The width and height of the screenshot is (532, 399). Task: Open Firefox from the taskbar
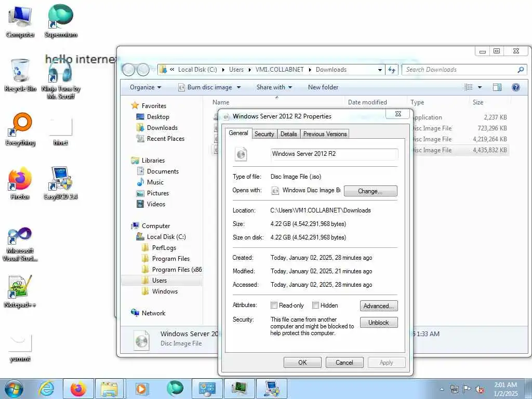click(x=78, y=389)
